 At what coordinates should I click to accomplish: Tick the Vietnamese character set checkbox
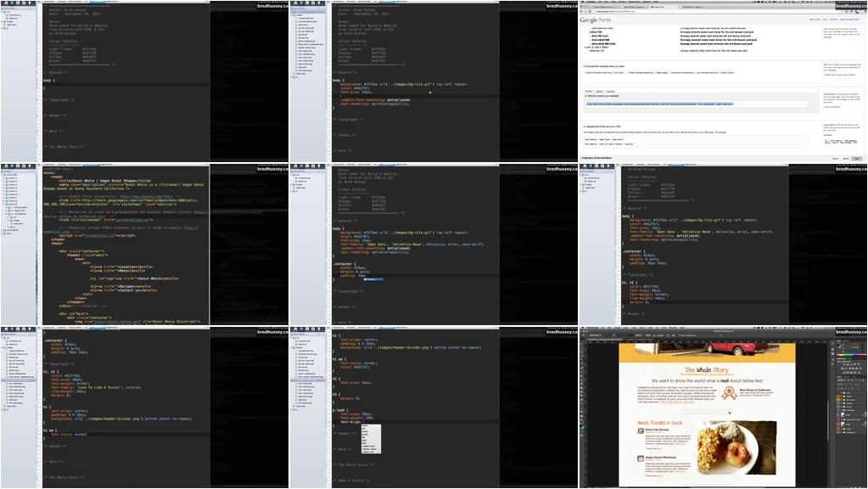click(669, 72)
